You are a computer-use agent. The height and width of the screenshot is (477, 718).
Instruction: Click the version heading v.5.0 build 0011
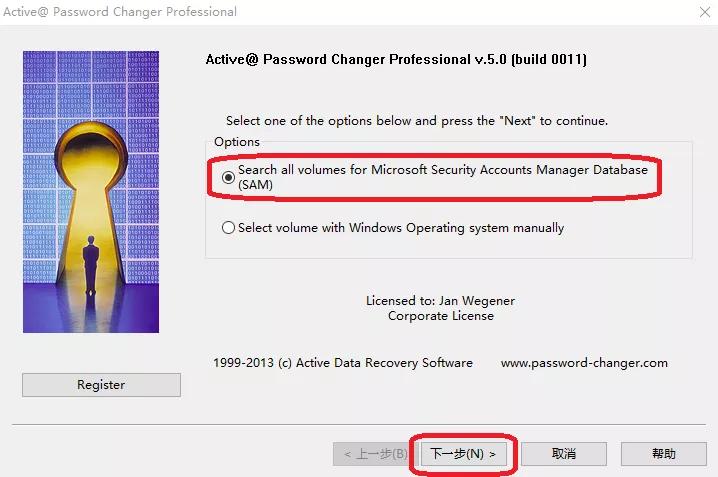[396, 60]
